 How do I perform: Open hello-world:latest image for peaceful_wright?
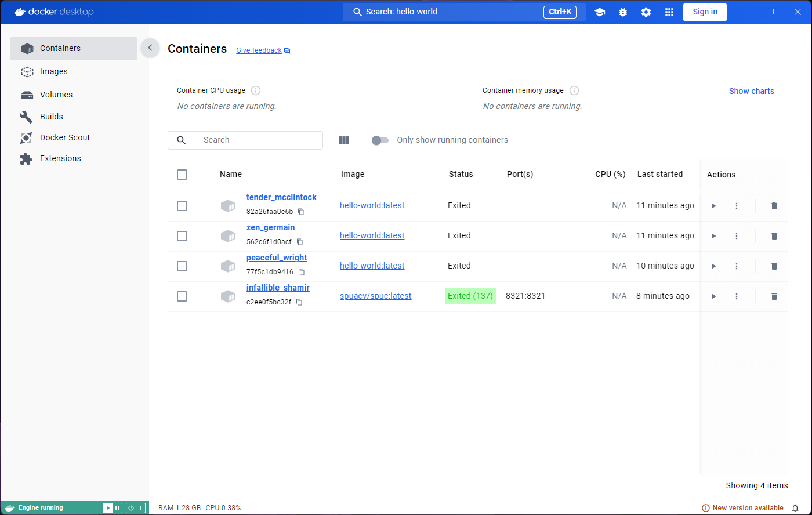click(x=372, y=266)
